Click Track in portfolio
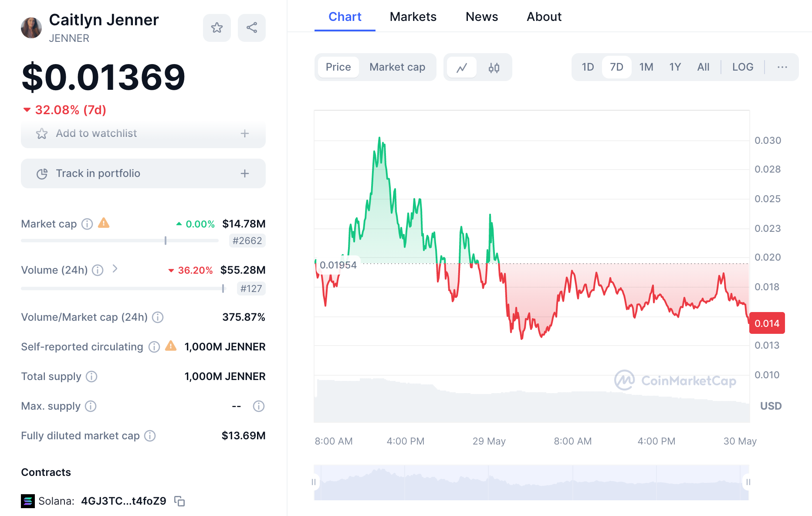 tap(143, 173)
